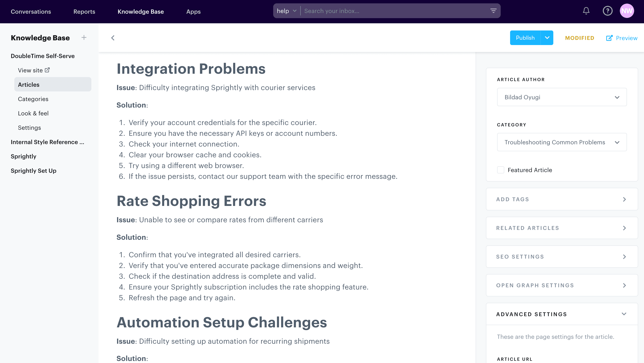The height and width of the screenshot is (363, 644).
Task: Navigate back with the left chevron arrow
Action: coord(112,38)
